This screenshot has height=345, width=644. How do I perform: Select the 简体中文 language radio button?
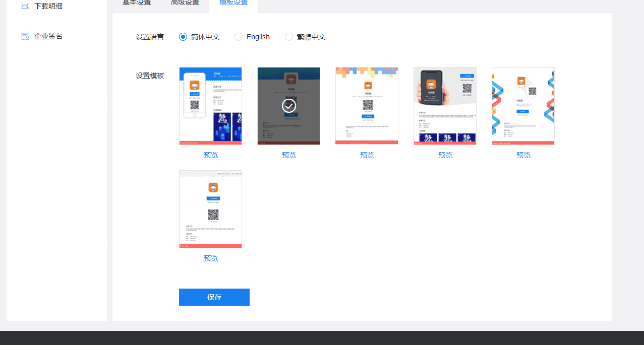[183, 37]
